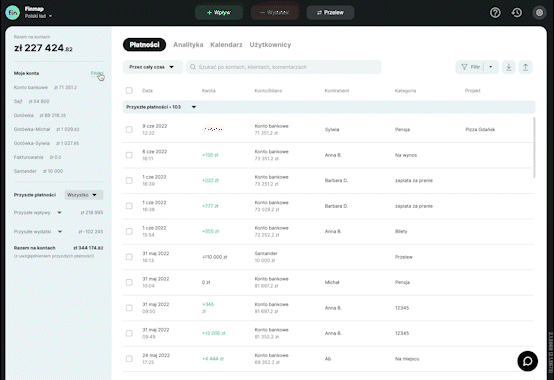554x380 pixels.
Task: Click the payments list vertical scrollbar
Action: [534, 148]
